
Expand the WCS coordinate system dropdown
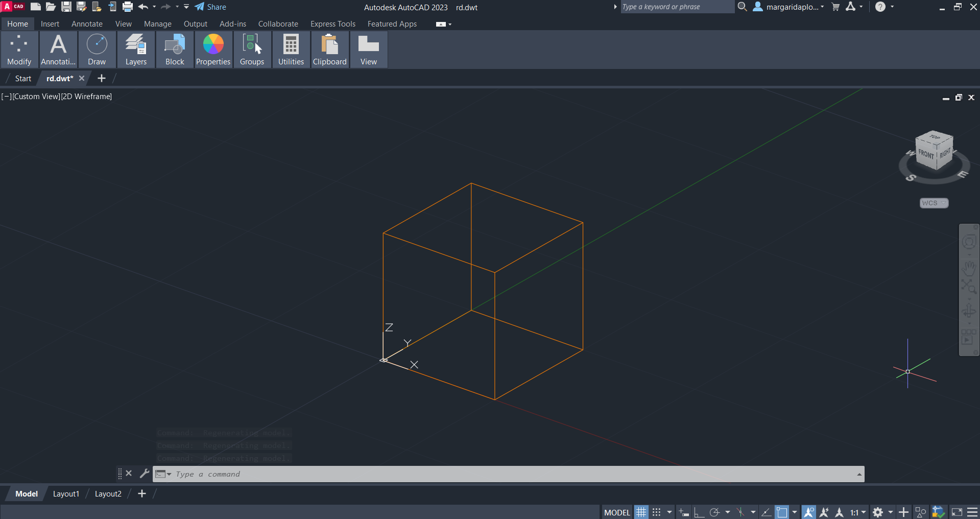pyautogui.click(x=934, y=203)
